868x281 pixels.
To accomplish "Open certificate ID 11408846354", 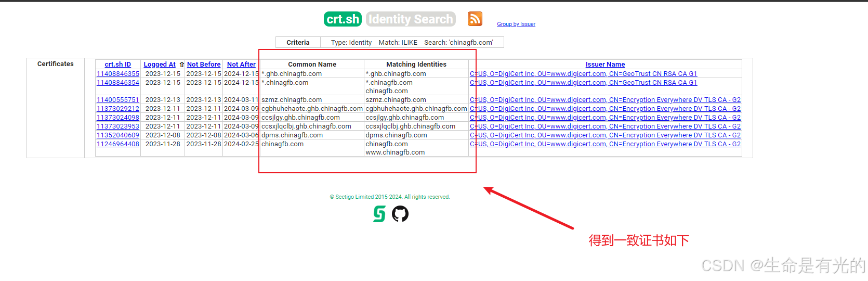I will pos(118,83).
